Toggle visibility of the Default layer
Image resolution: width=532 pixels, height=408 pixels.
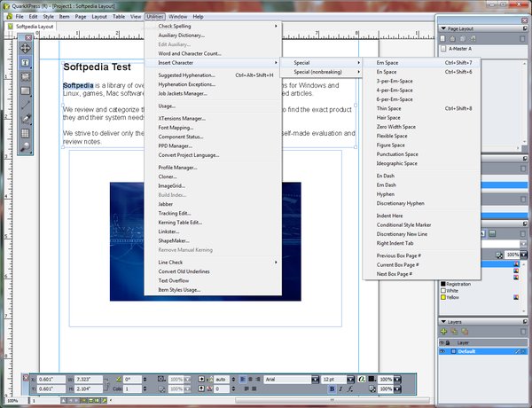click(x=442, y=350)
